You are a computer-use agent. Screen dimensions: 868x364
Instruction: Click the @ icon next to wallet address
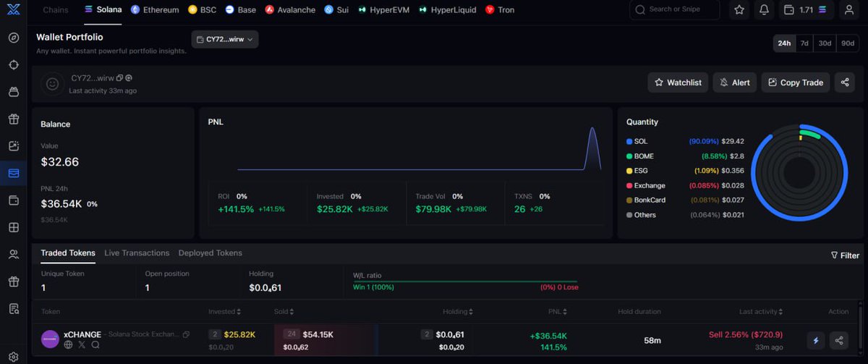[x=128, y=77]
